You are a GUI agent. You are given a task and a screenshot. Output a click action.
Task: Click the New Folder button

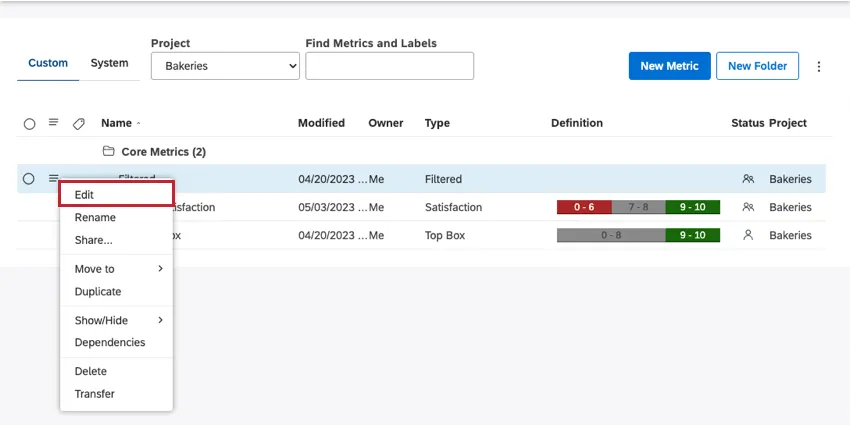[x=757, y=66]
